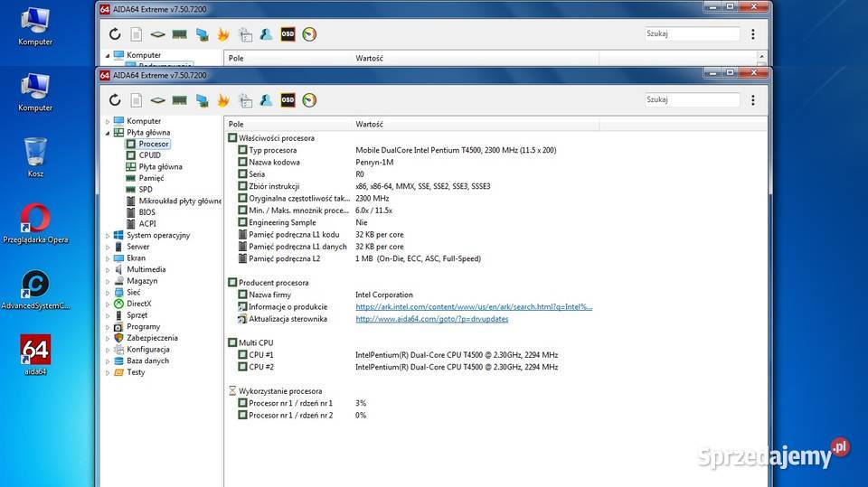The height and width of the screenshot is (487, 868).
Task: Open the OSD panel icon in front window toolbar
Action: (288, 100)
